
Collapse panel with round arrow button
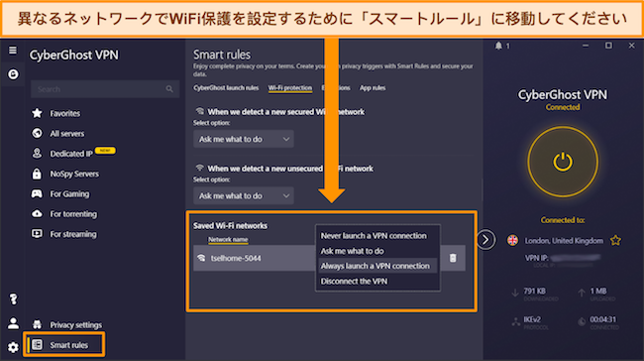[485, 239]
